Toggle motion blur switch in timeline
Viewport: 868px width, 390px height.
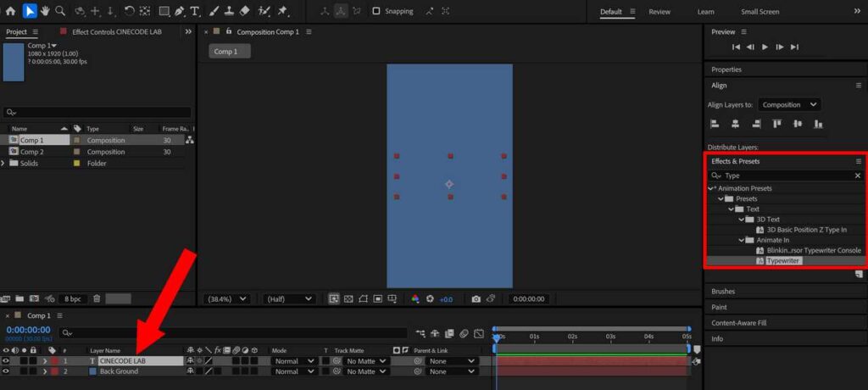click(464, 333)
